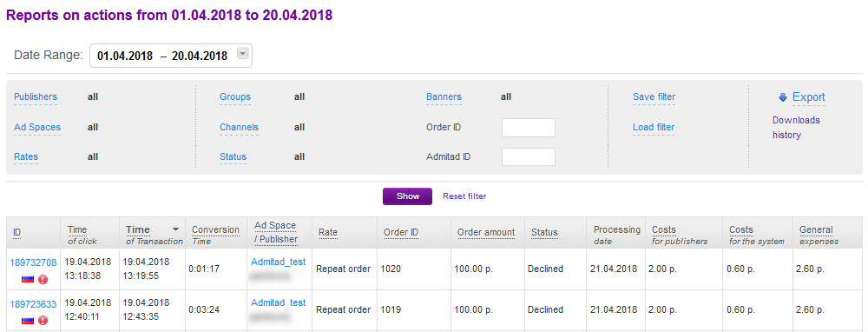
Task: Click the Order ID filter input
Action: [x=528, y=128]
